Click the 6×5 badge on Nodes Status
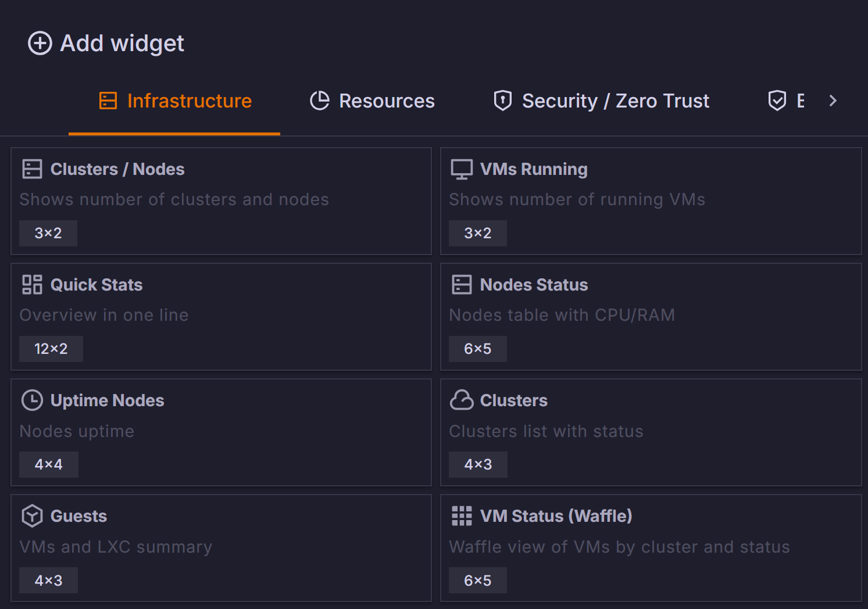The width and height of the screenshot is (868, 609). pos(477,349)
